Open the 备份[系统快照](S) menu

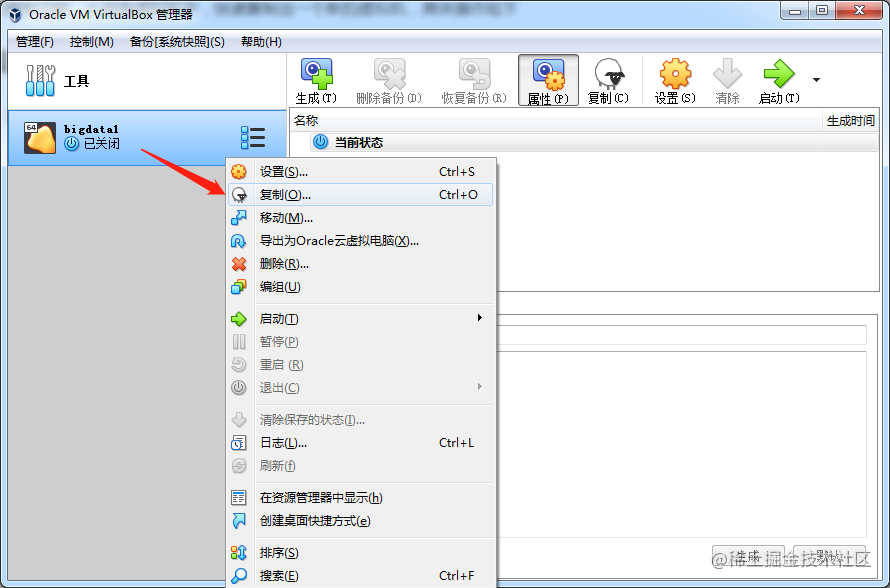[177, 42]
